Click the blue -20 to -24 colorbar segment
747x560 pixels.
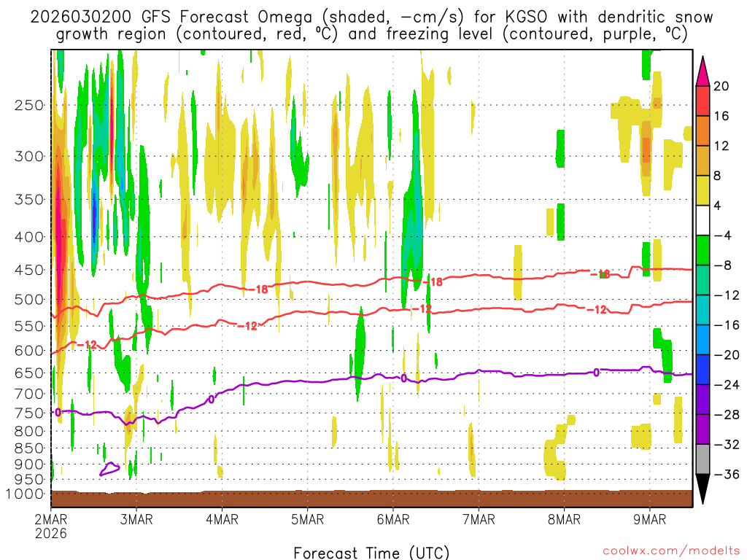pos(703,370)
